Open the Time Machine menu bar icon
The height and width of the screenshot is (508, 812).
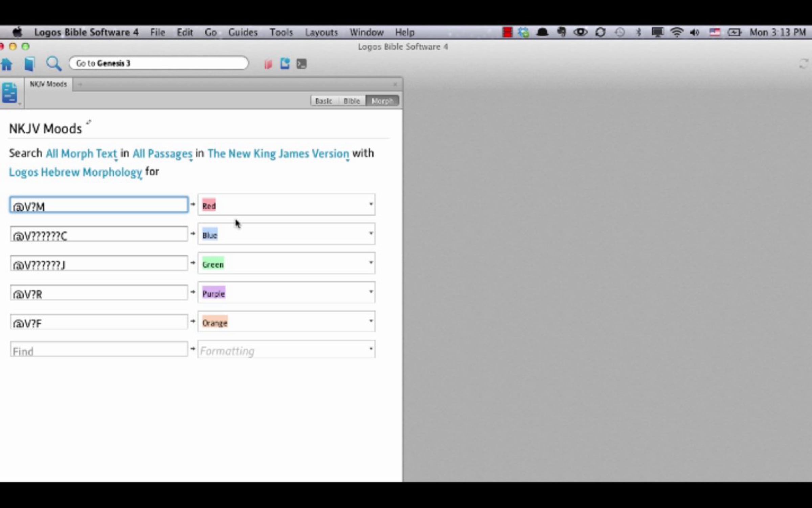point(619,33)
